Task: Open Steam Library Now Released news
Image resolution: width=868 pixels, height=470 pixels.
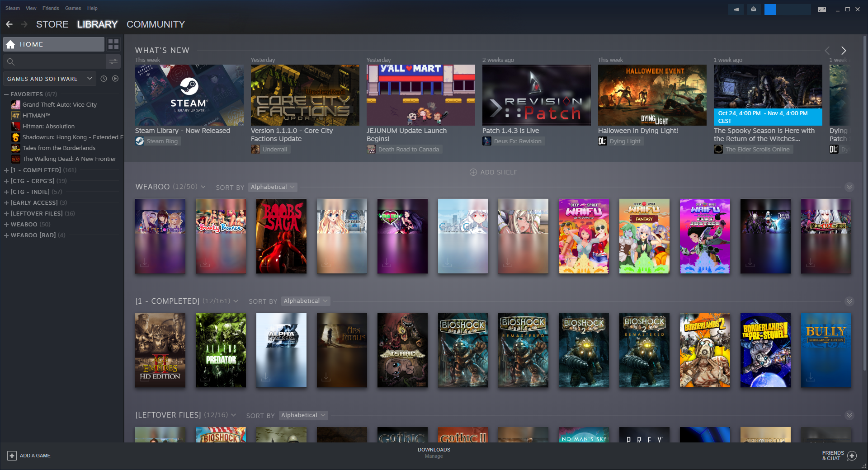Action: pos(189,95)
